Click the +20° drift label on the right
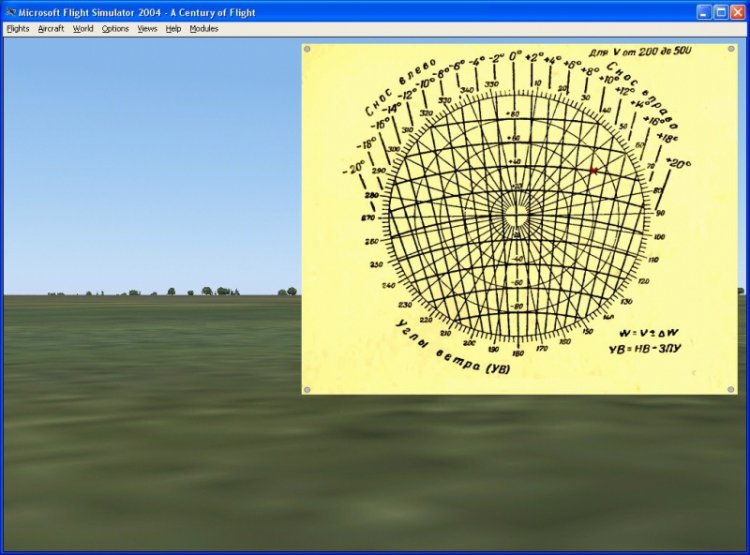The height and width of the screenshot is (555, 750). click(x=678, y=163)
